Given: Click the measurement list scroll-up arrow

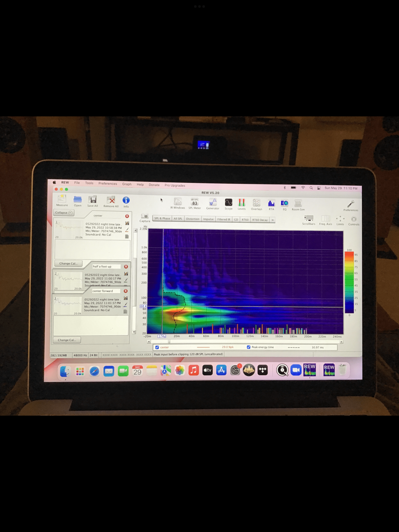Looking at the screenshot, I should click(x=135, y=230).
